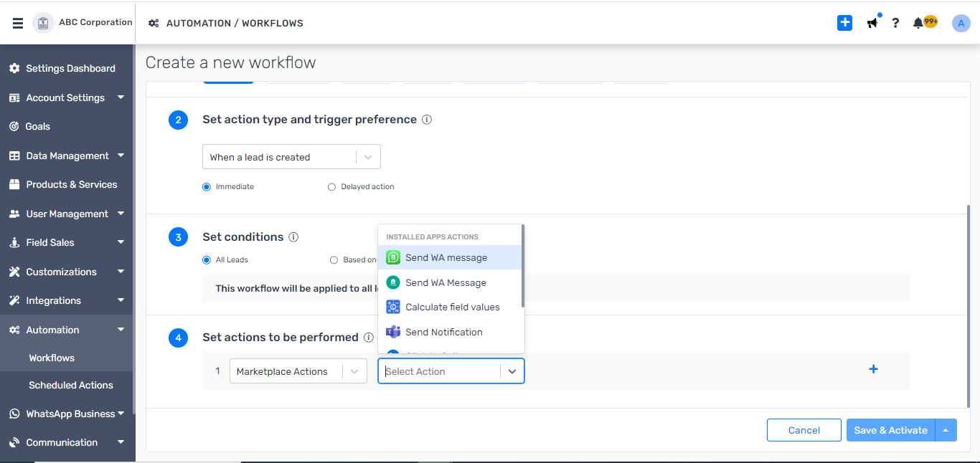Click the Automation gears icon in the sidebar
Image resolution: width=980 pixels, height=463 pixels.
14,330
